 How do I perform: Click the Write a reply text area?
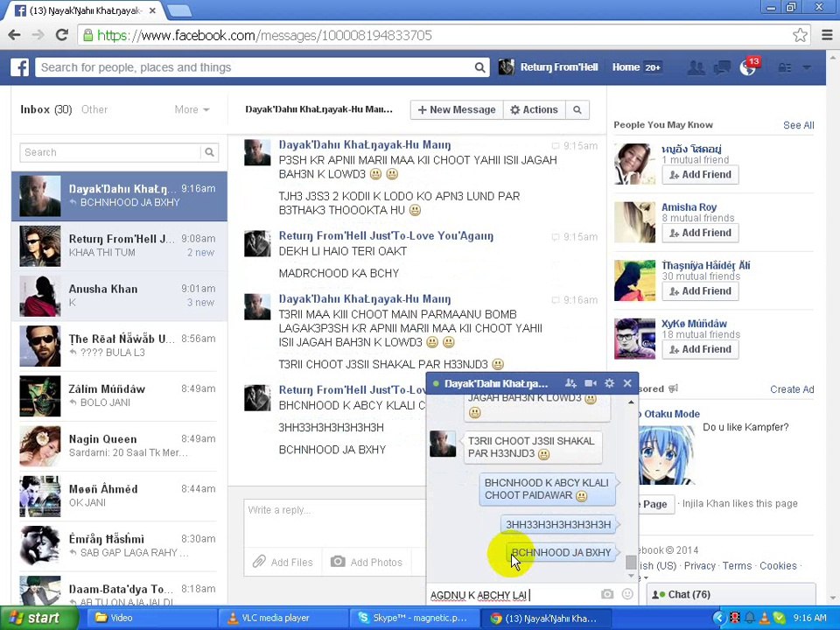pos(335,522)
